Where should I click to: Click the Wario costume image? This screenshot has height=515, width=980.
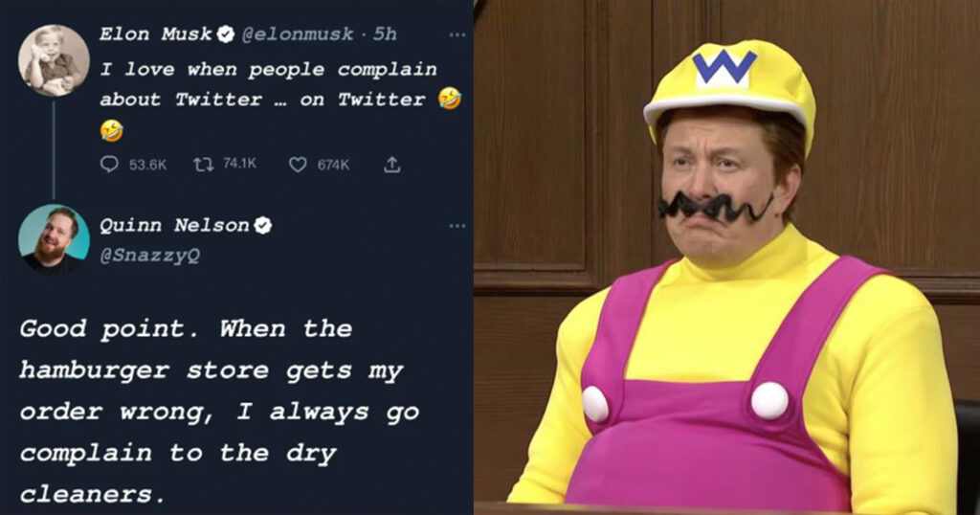[727, 257]
